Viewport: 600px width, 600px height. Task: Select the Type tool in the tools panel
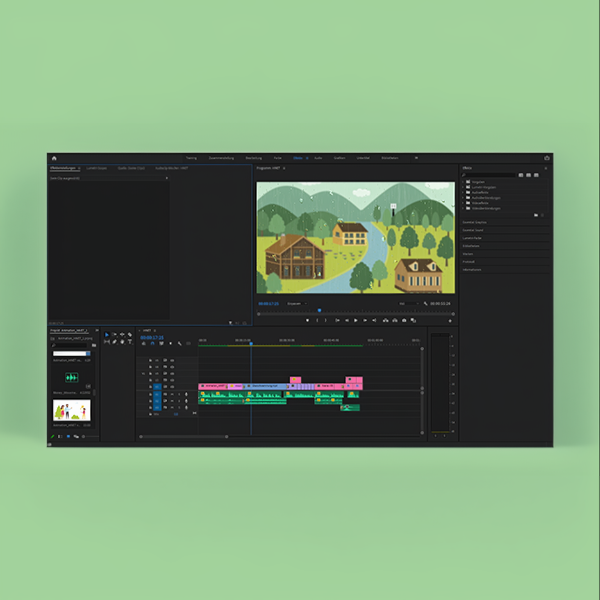coord(130,342)
